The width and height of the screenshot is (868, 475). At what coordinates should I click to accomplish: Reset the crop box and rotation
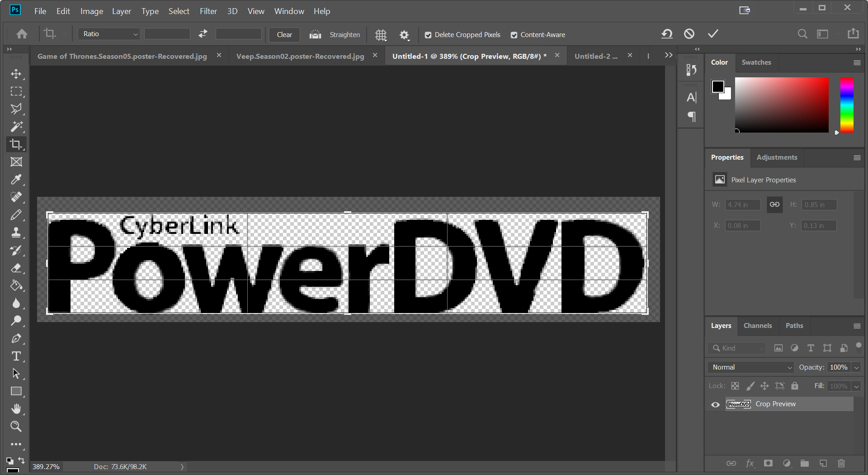(x=667, y=34)
